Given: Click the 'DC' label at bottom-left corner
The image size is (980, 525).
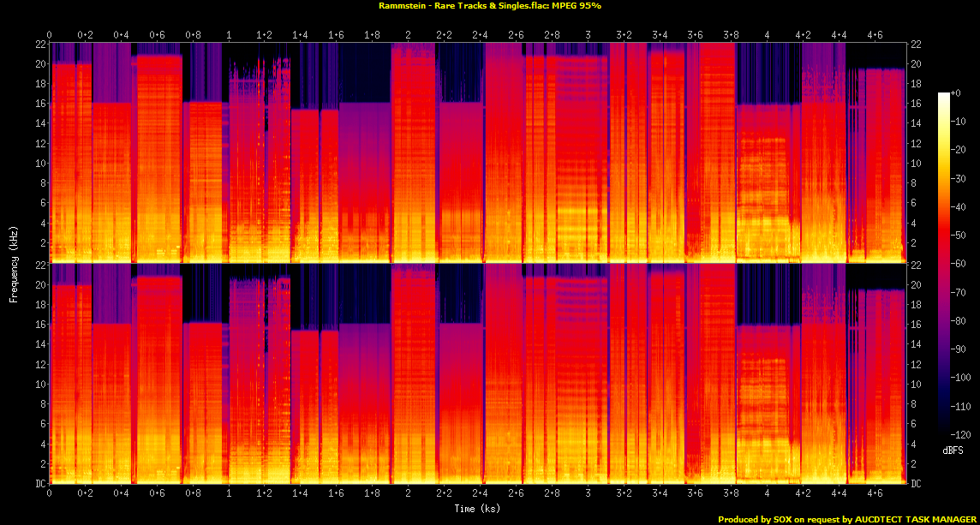Looking at the screenshot, I should [x=40, y=483].
